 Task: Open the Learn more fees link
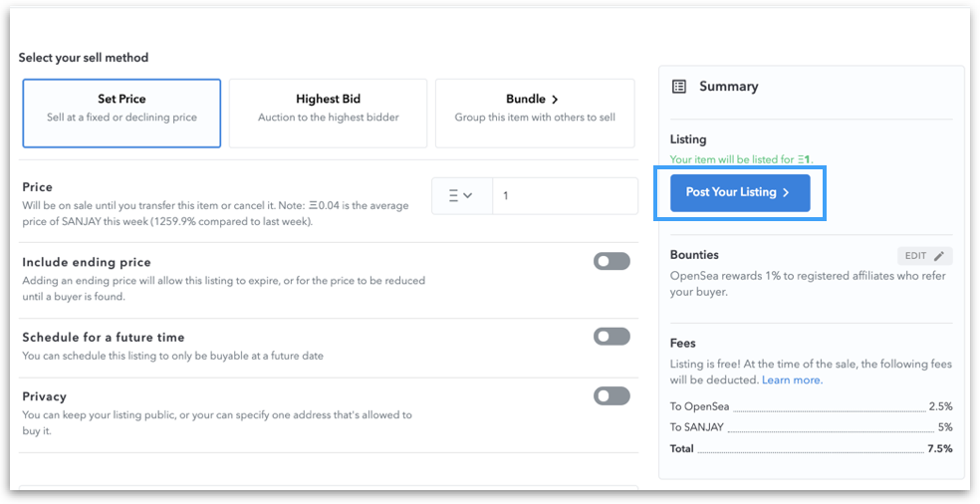click(792, 380)
